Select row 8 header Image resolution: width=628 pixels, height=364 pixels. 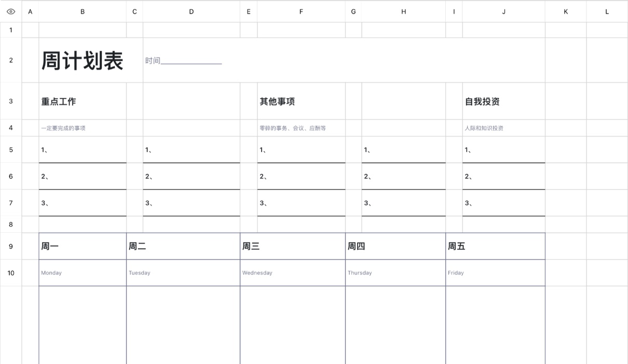tap(11, 225)
